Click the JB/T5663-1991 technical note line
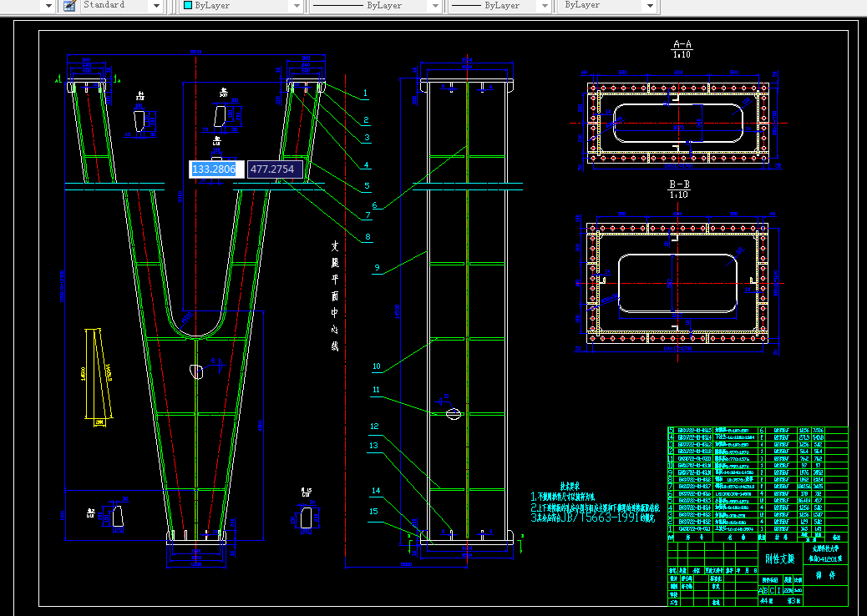The height and width of the screenshot is (616, 867). pyautogui.click(x=593, y=518)
